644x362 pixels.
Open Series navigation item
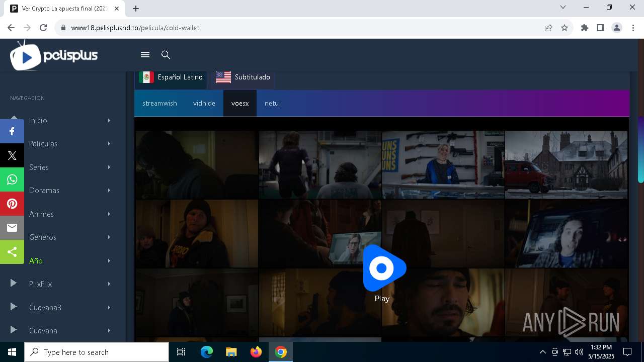(39, 167)
